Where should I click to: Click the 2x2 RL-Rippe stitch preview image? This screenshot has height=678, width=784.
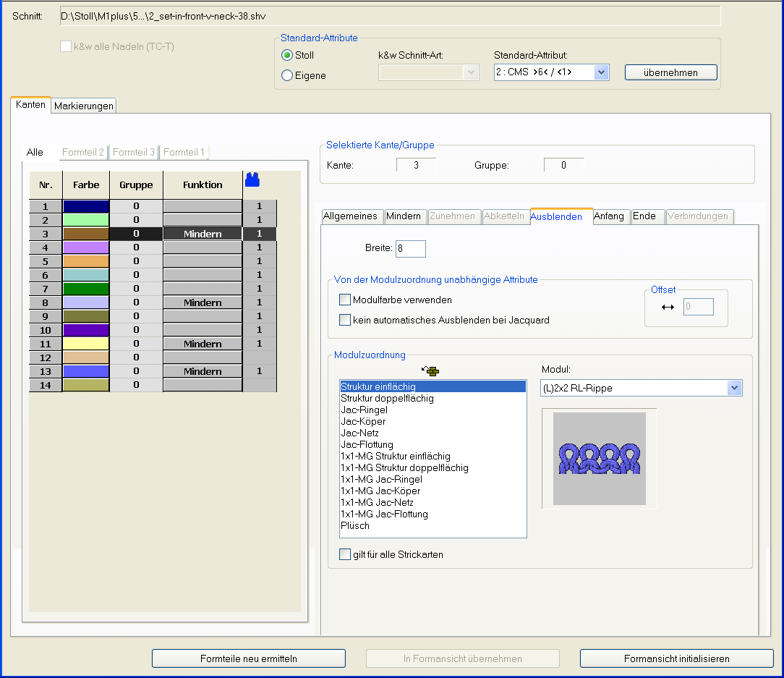[x=599, y=458]
